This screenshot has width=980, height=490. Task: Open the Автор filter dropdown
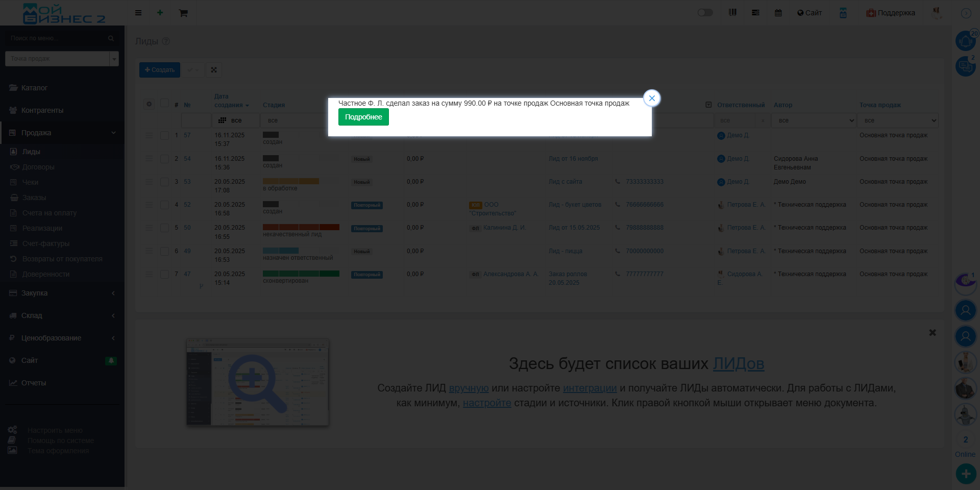[x=813, y=120]
